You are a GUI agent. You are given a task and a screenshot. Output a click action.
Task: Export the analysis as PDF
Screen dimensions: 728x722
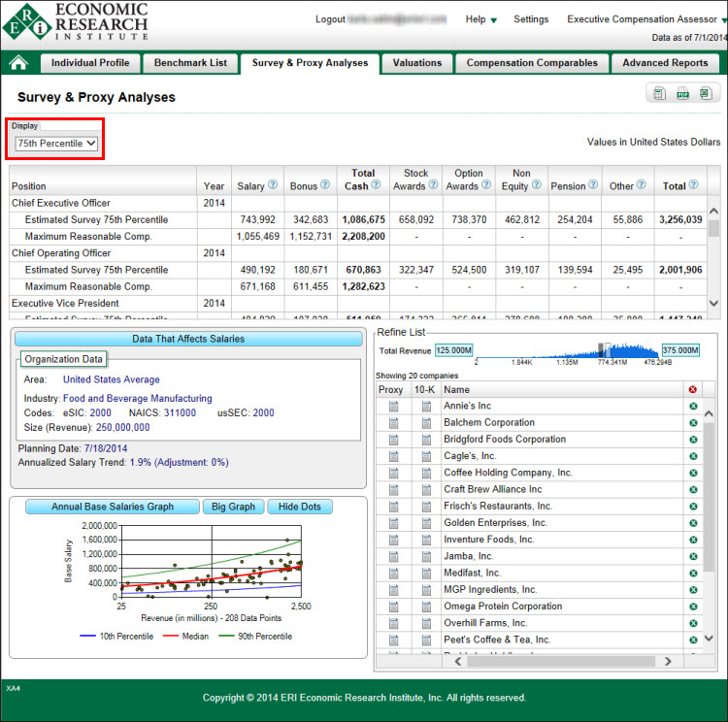[682, 94]
